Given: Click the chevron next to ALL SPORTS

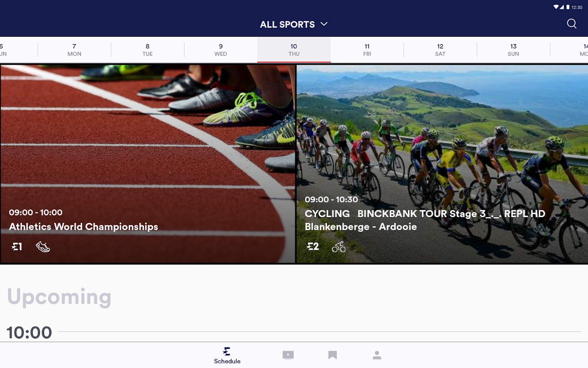Looking at the screenshot, I should [x=324, y=24].
